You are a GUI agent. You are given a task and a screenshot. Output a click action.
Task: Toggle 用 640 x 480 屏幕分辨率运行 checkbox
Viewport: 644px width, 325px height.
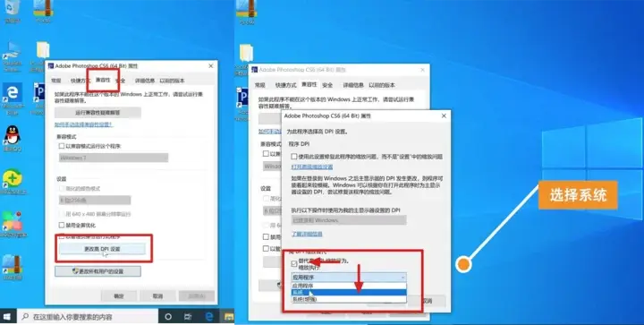pyautogui.click(x=62, y=214)
